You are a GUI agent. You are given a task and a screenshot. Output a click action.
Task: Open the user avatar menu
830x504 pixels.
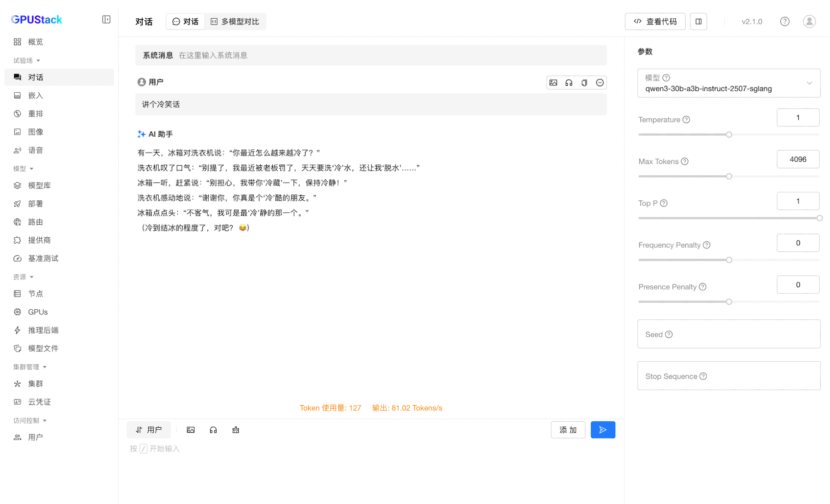809,21
